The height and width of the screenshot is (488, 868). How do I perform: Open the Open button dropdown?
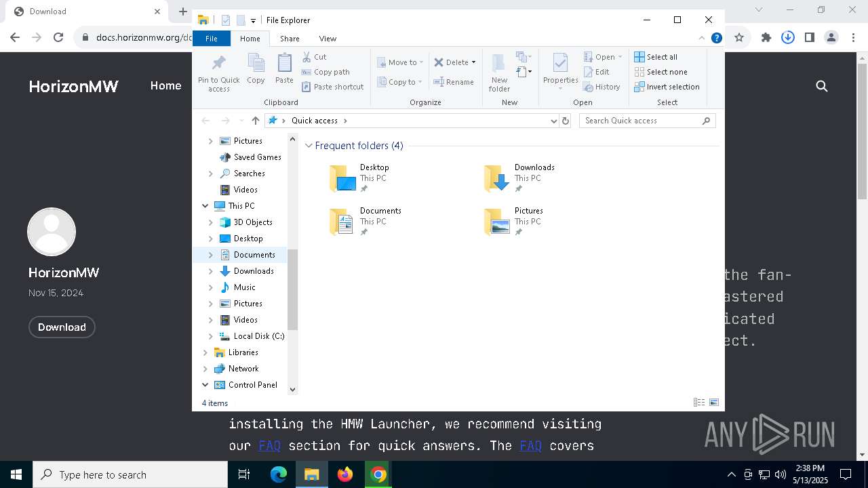tap(620, 57)
